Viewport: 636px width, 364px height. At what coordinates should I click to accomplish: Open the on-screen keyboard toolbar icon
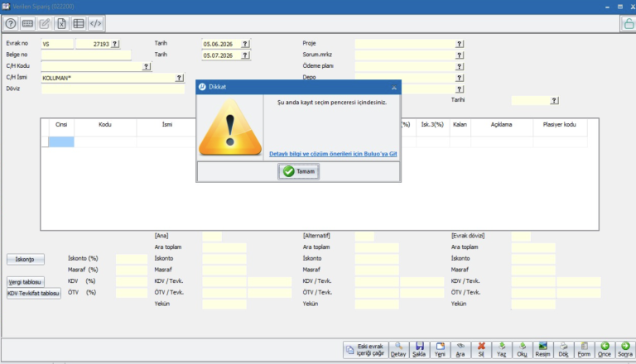27,23
